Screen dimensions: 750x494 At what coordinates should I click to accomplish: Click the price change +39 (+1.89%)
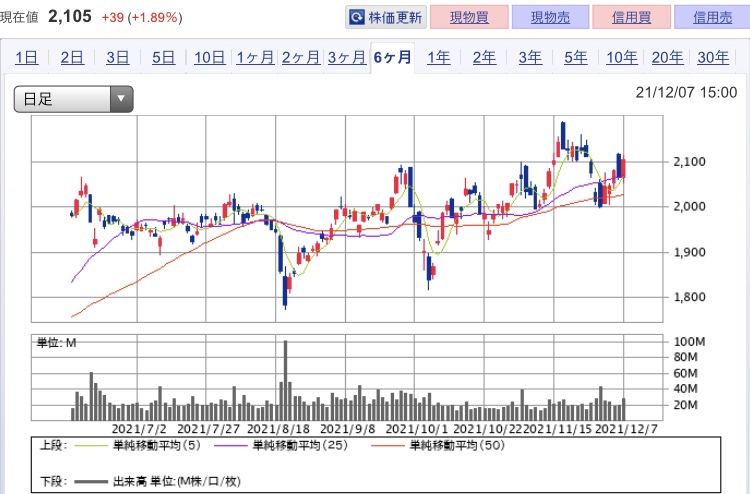(x=142, y=18)
